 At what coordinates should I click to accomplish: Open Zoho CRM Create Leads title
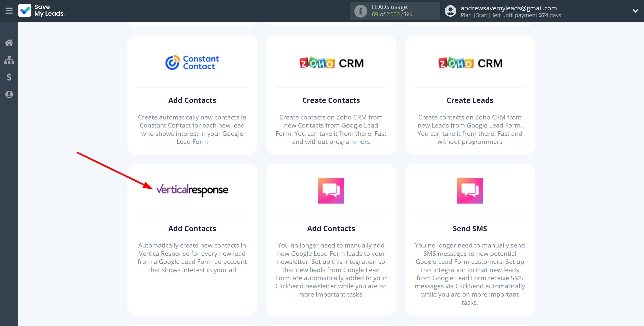470,100
